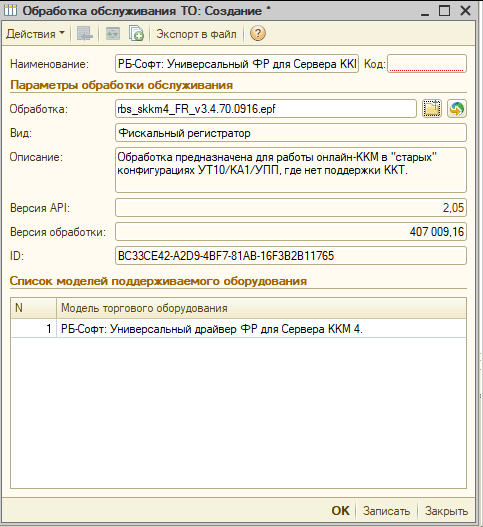The height and width of the screenshot is (527, 483).
Task: Click the Обработка file name field
Action: pyautogui.click(x=266, y=109)
